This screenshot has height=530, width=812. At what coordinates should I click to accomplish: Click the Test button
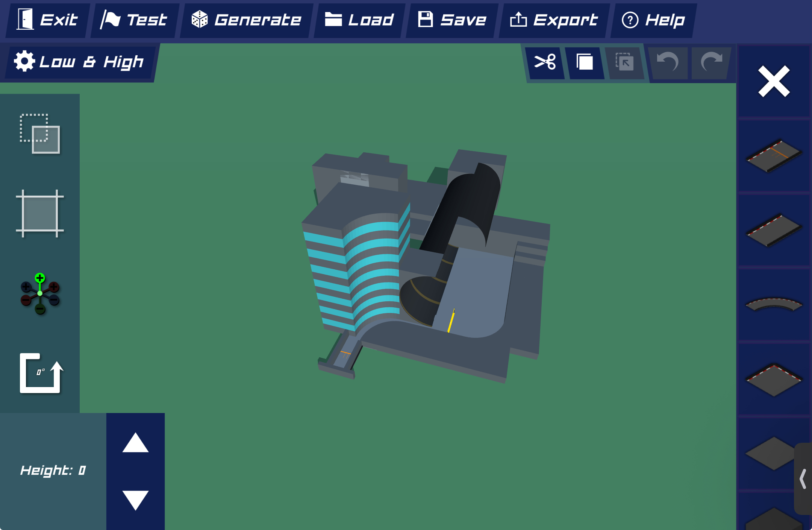[134, 20]
